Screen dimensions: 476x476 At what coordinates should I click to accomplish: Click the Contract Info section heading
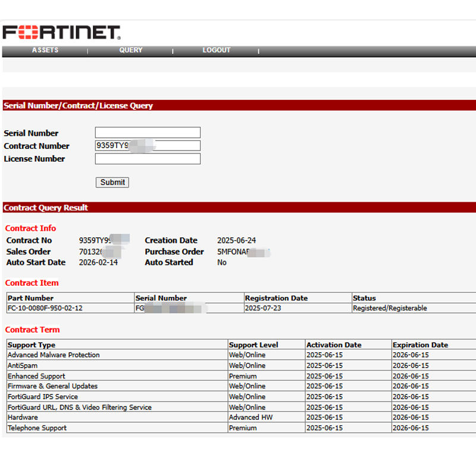tap(31, 228)
